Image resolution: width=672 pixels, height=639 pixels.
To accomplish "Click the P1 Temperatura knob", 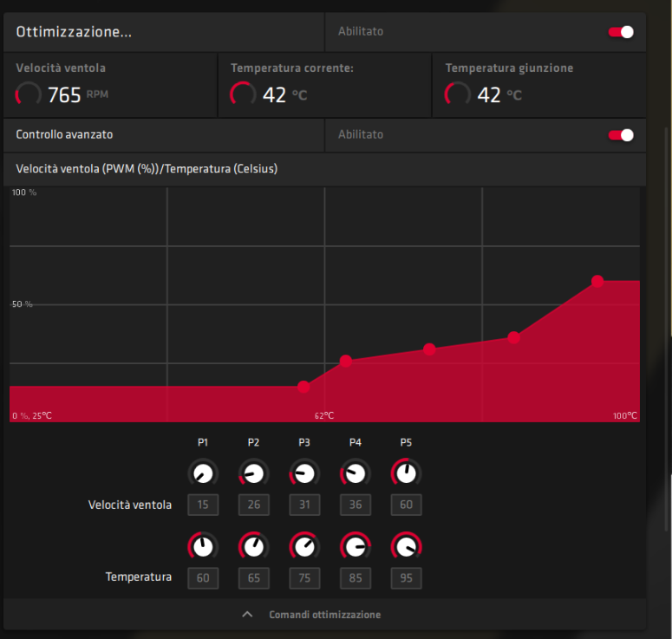I will (x=203, y=547).
